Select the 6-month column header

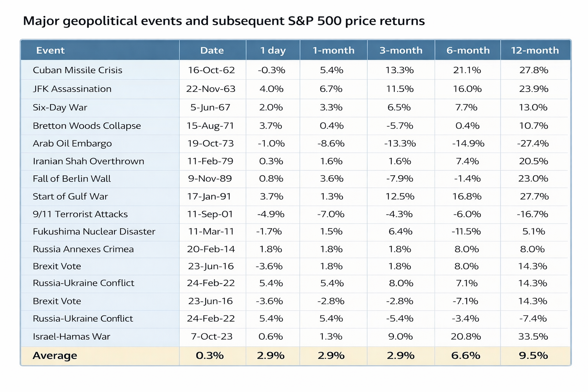pyautogui.click(x=468, y=51)
